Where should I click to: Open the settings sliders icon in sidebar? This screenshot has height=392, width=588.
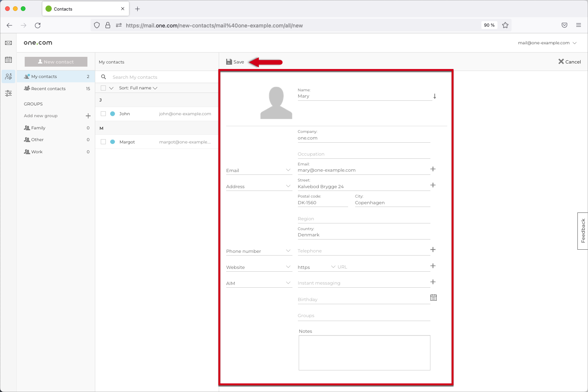pyautogui.click(x=8, y=93)
